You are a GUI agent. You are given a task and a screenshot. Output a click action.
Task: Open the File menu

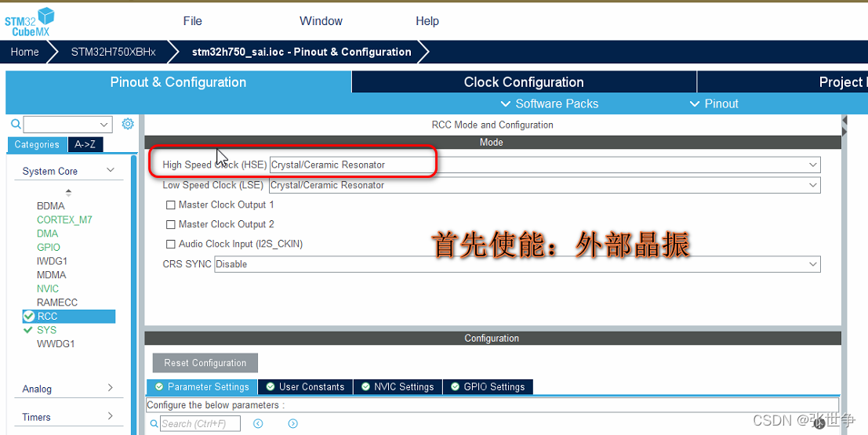click(x=193, y=21)
